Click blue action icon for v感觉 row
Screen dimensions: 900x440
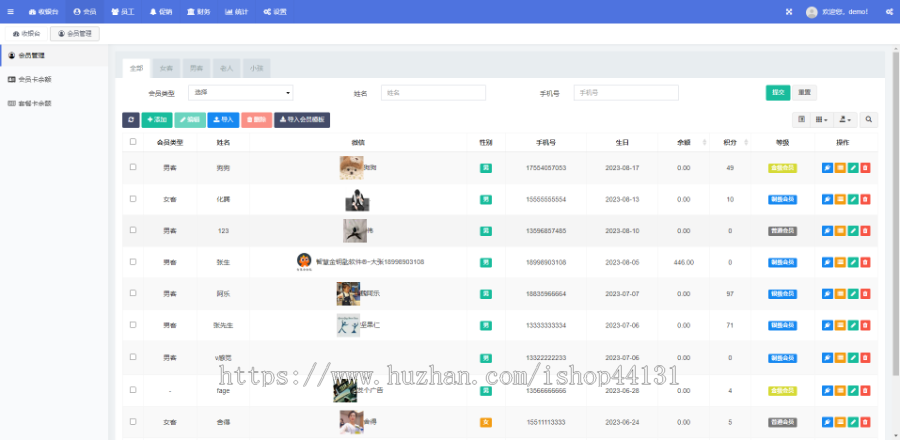point(827,358)
